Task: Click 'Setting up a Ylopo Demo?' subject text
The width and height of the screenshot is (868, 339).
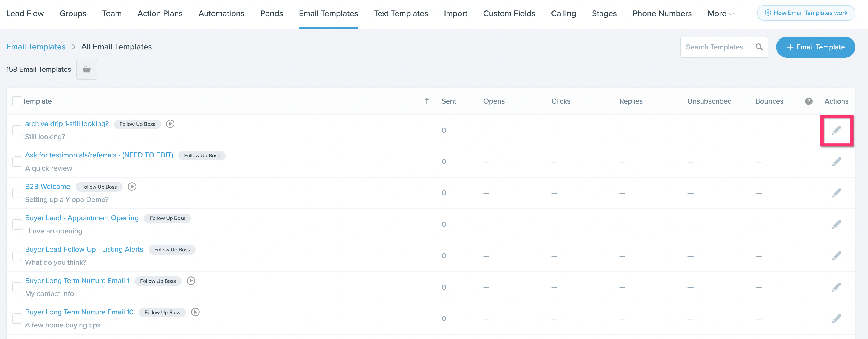Action: 67,200
